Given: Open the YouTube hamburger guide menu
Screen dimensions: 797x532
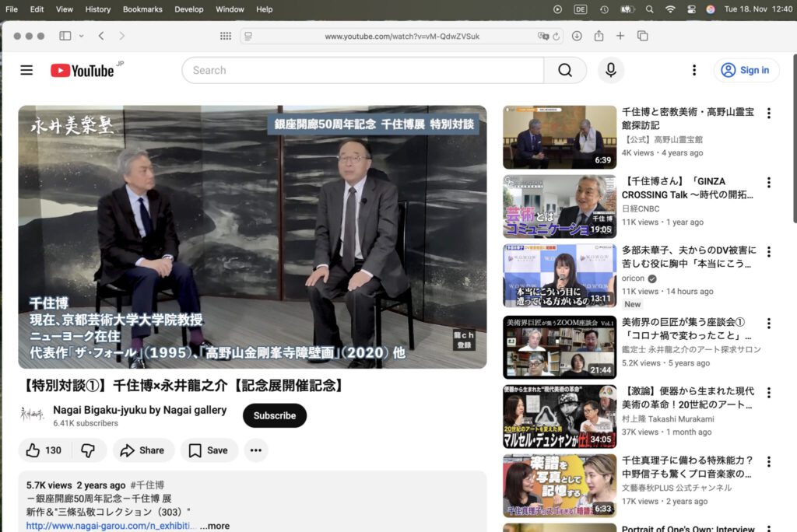Looking at the screenshot, I should pos(26,70).
